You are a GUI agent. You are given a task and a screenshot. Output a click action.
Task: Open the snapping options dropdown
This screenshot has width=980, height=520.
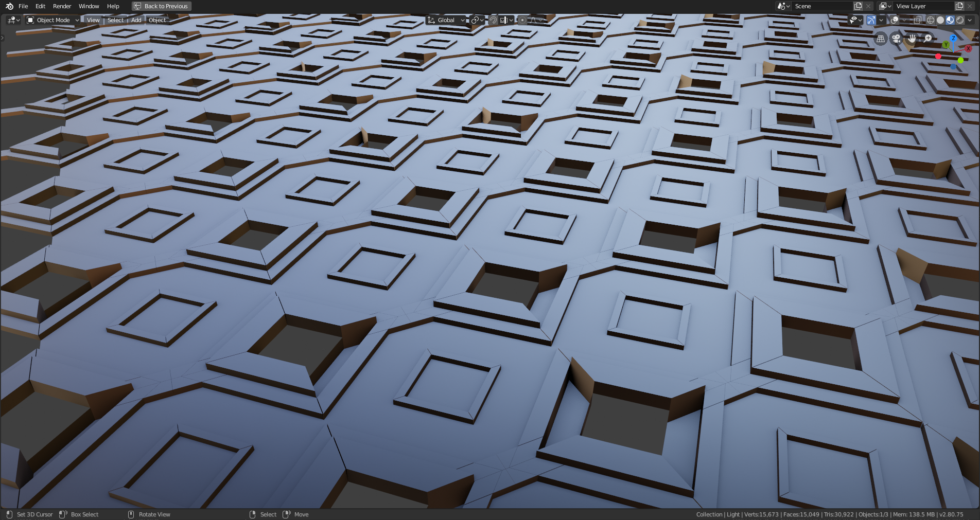tap(506, 20)
